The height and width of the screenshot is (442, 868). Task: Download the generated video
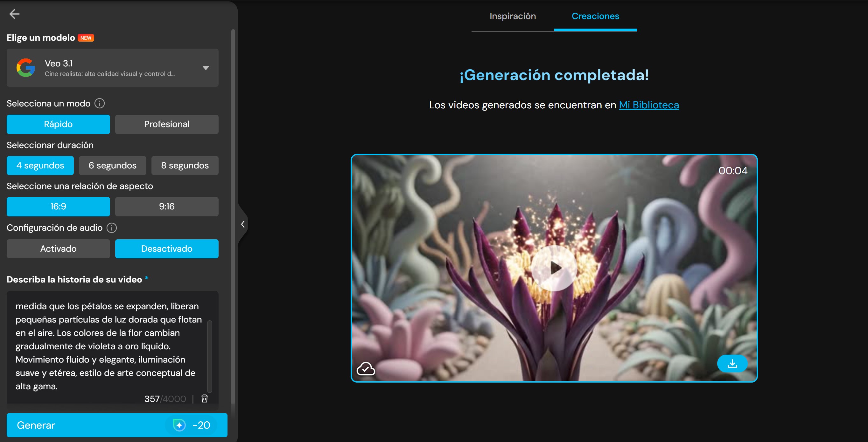click(x=732, y=363)
